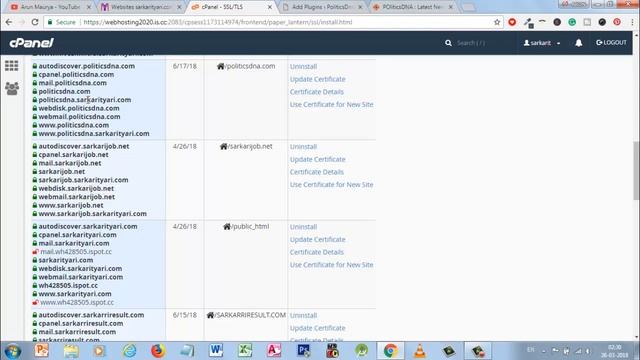The width and height of the screenshot is (640, 360).
Task: Switch to Arun Maurya YouTube tab
Action: (51, 7)
